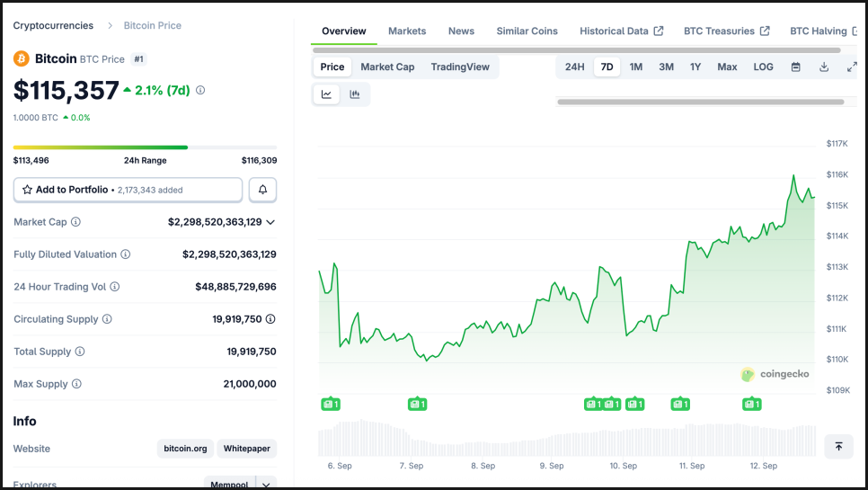Select the TradingView chart toggle
Image resolution: width=868 pixels, height=490 pixels.
tap(460, 67)
